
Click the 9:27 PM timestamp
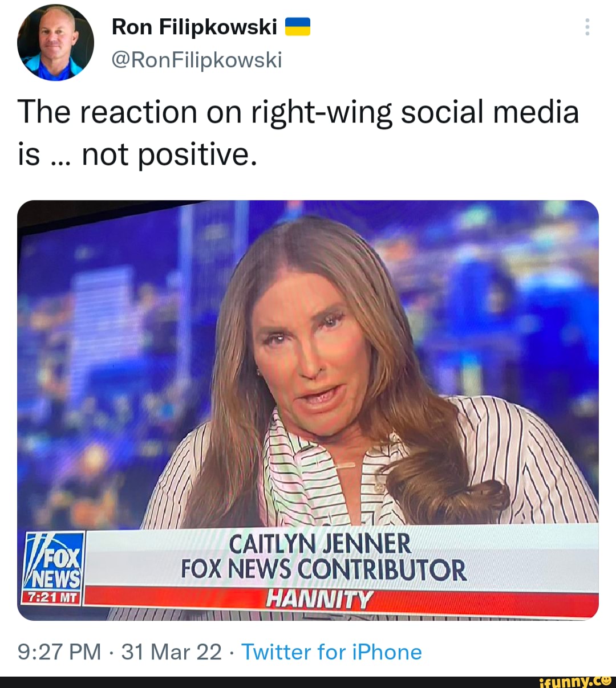tap(59, 652)
